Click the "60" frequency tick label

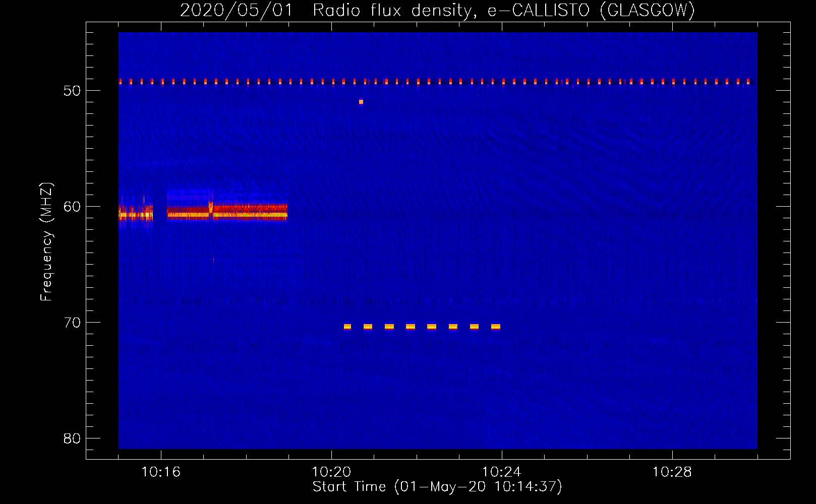point(72,207)
